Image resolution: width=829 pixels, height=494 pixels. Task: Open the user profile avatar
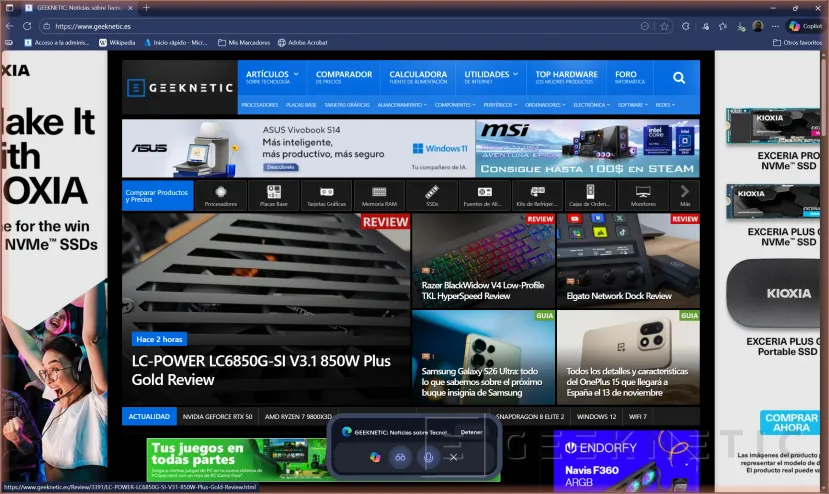pos(758,26)
